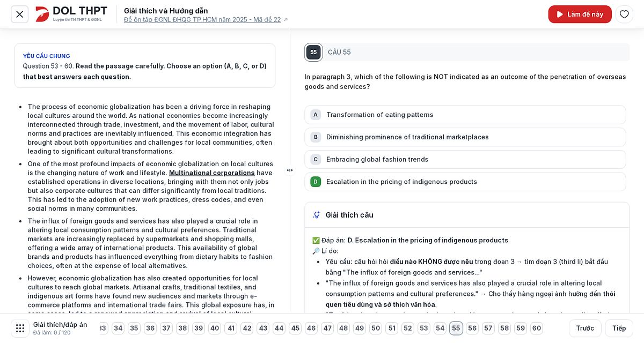Screen dimensions: 644x343
Task: Select answer B Diminishing prominence of traditional marketplaces
Action: tap(465, 137)
